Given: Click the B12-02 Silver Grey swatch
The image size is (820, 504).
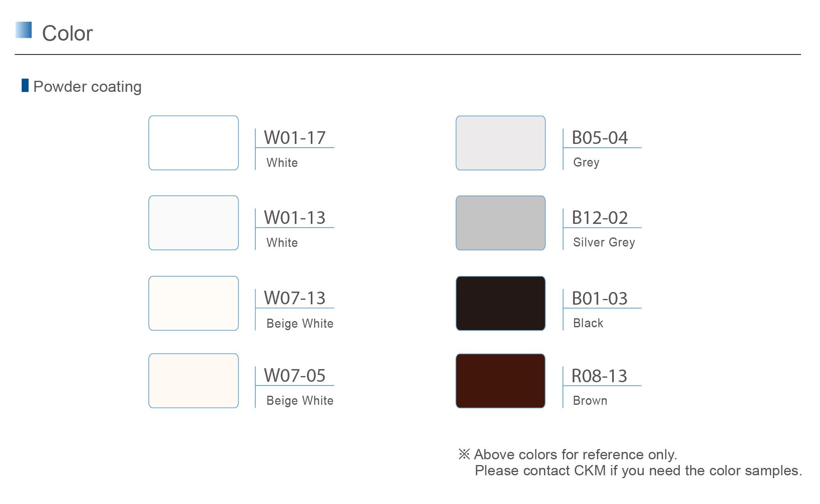Looking at the screenshot, I should pyautogui.click(x=501, y=223).
